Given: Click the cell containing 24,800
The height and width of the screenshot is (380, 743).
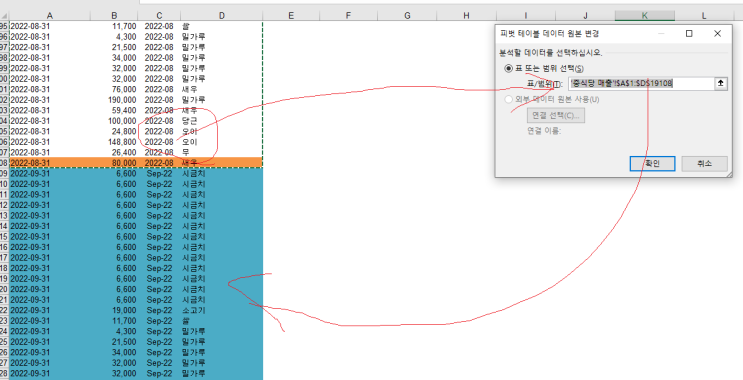Looking at the screenshot, I should [x=114, y=131].
